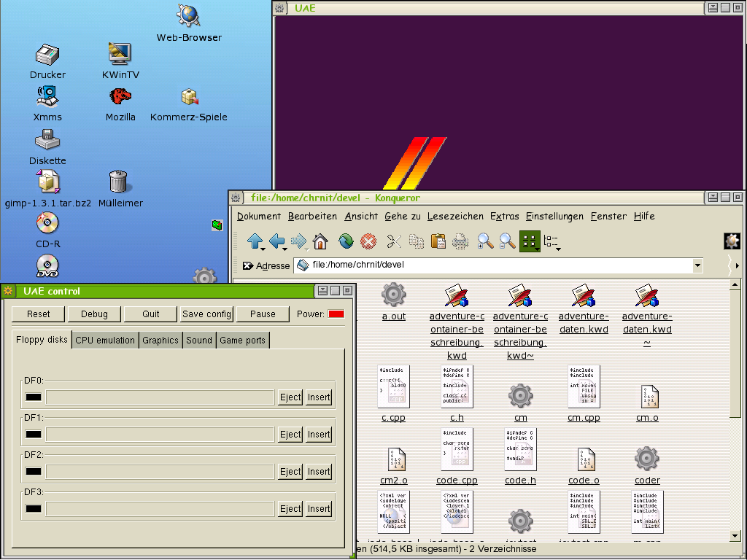Click the Reset button in UAE control
The height and width of the screenshot is (560, 747).
point(38,314)
